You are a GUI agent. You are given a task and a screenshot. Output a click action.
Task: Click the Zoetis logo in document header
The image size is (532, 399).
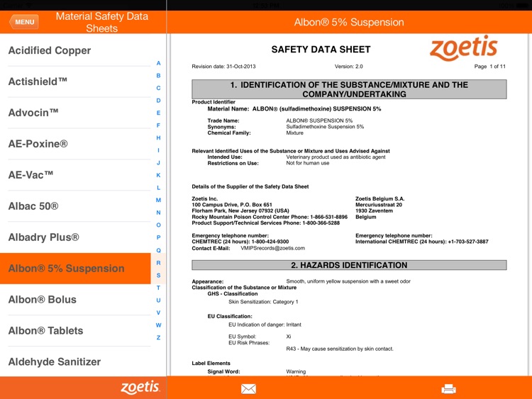pyautogui.click(x=463, y=47)
